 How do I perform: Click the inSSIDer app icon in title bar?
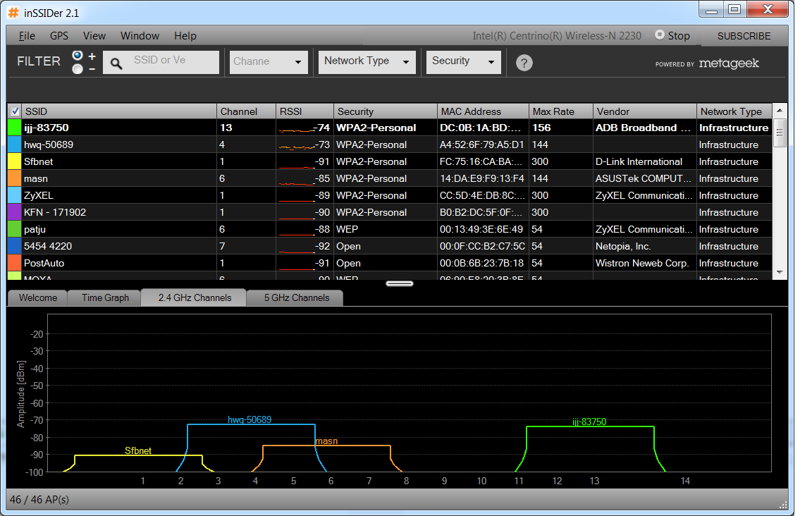13,13
